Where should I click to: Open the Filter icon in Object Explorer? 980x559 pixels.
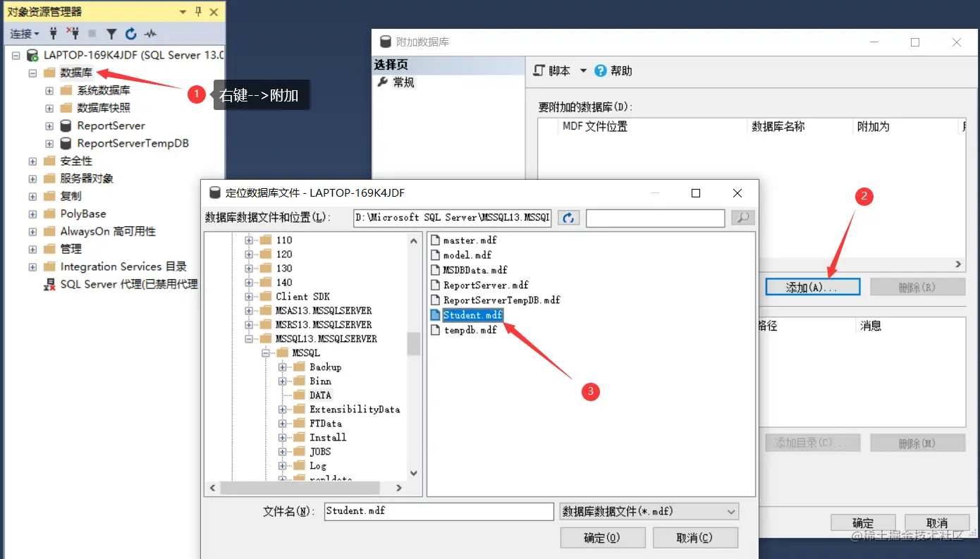point(111,34)
